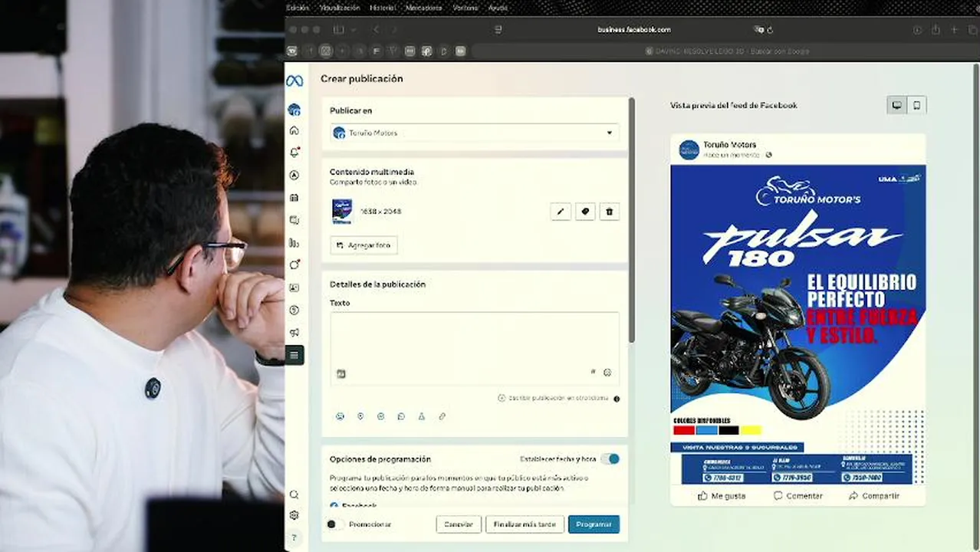Click the Meta logo in the sidebar
The image size is (980, 552).
click(294, 80)
